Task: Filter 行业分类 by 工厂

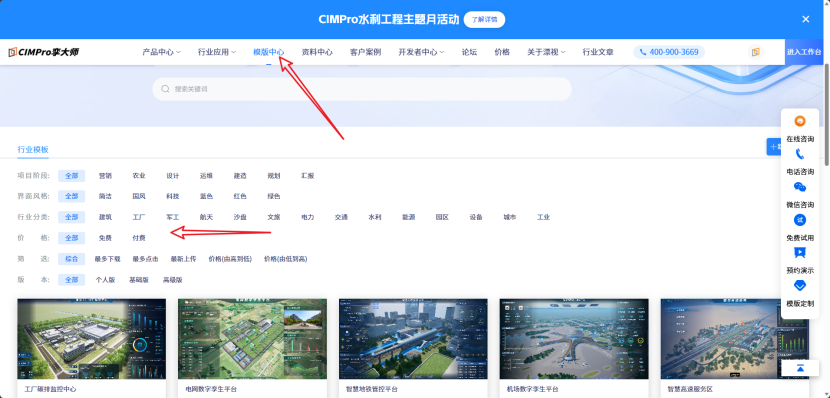Action: 139,217
